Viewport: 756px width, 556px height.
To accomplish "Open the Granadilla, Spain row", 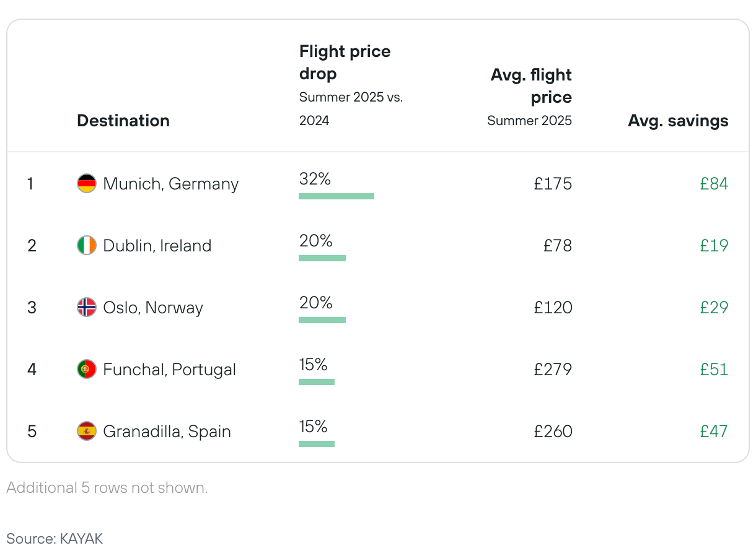I will coord(167,431).
